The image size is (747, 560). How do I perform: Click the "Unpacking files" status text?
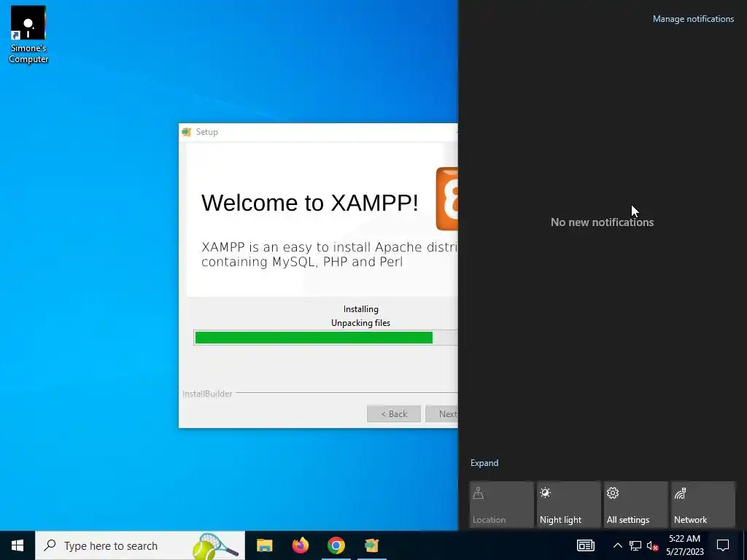pyautogui.click(x=360, y=323)
